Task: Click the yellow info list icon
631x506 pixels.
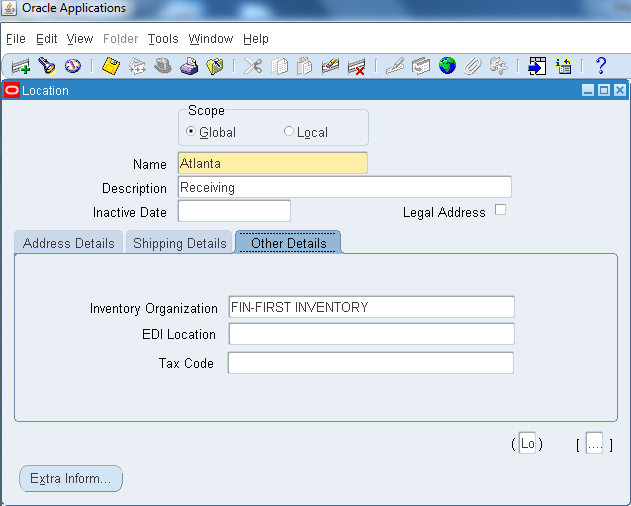Action: click(563, 66)
